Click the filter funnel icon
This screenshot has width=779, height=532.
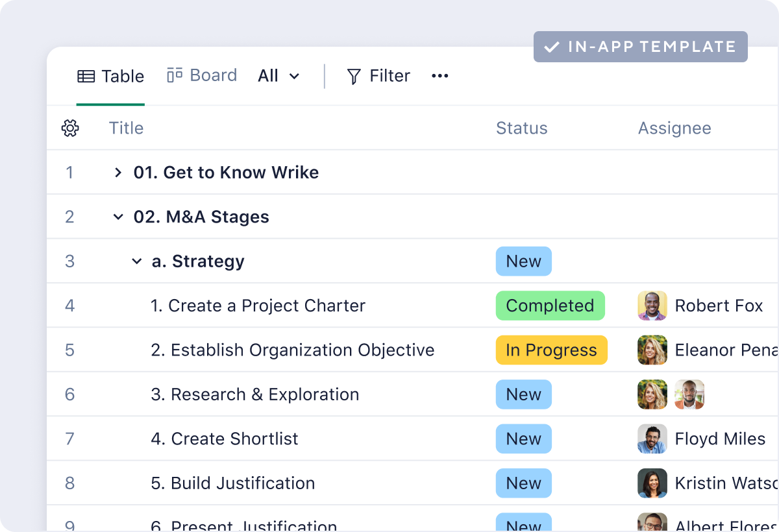click(x=354, y=77)
